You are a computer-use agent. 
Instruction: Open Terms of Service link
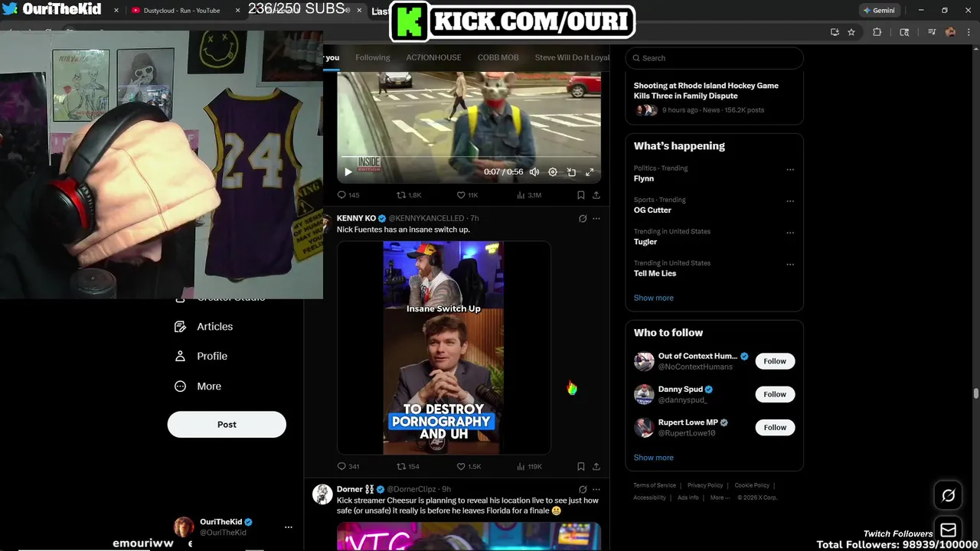click(655, 485)
